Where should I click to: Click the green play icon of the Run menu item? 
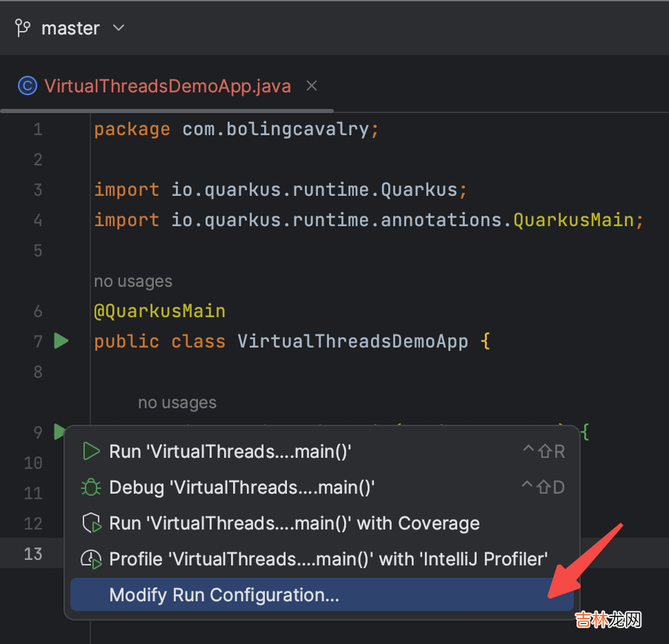[x=91, y=452]
